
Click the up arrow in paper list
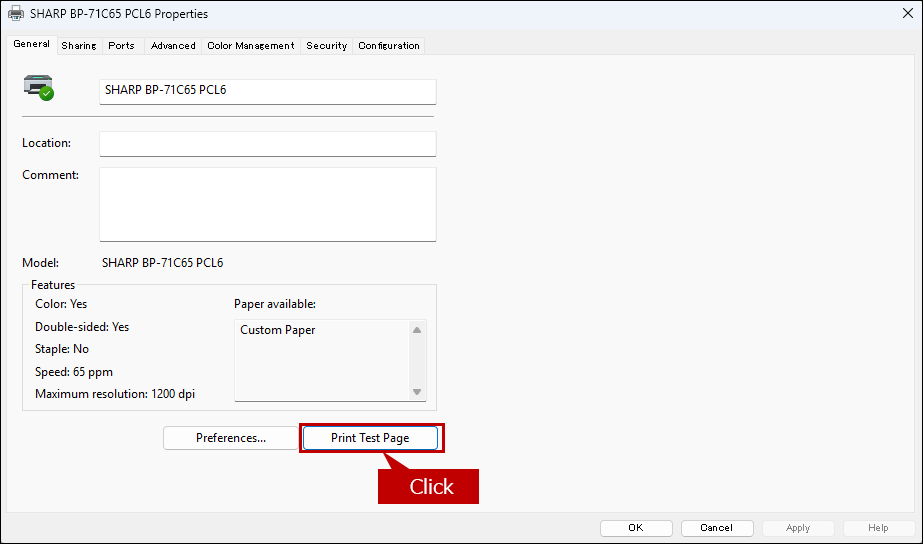[x=417, y=330]
